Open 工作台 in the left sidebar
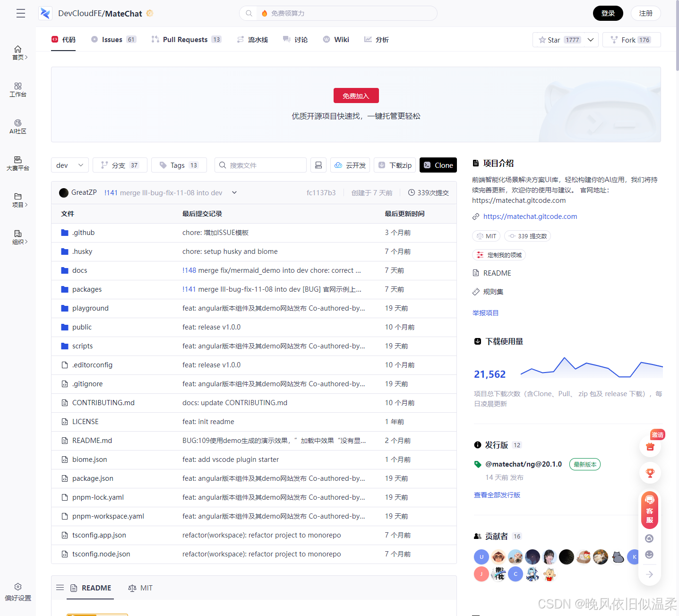 (18, 89)
